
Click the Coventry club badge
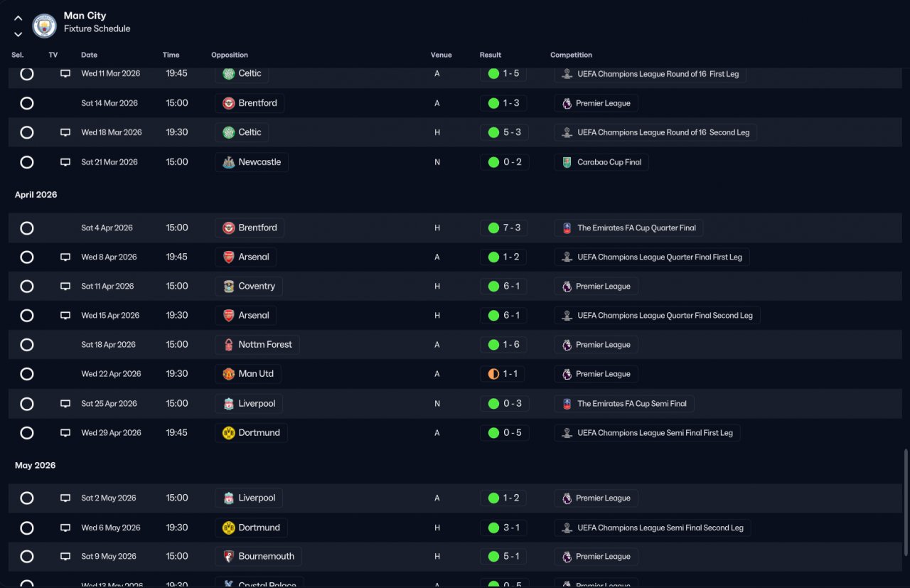229,287
